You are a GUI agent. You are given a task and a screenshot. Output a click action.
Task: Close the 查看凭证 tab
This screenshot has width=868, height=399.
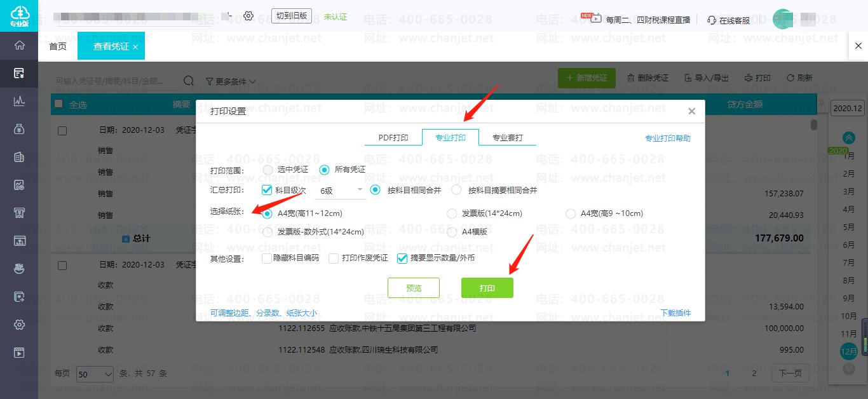135,47
